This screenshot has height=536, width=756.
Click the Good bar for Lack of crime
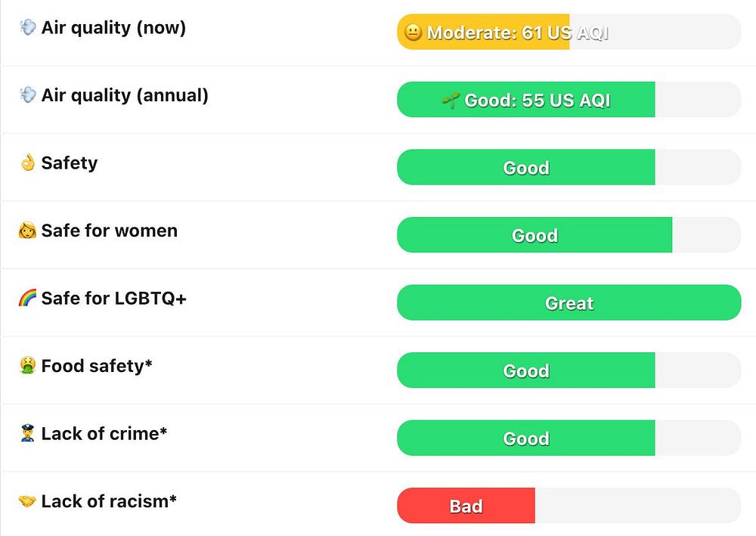coord(526,438)
